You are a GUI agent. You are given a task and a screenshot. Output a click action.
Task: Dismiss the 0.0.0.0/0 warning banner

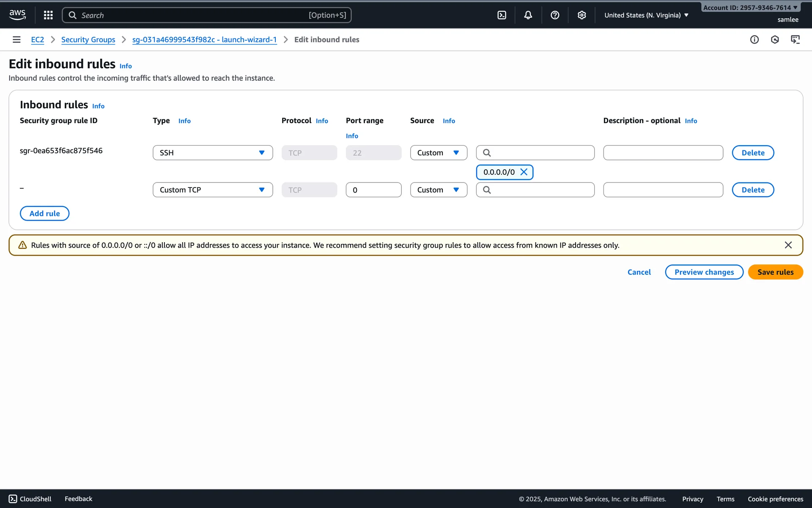click(788, 245)
